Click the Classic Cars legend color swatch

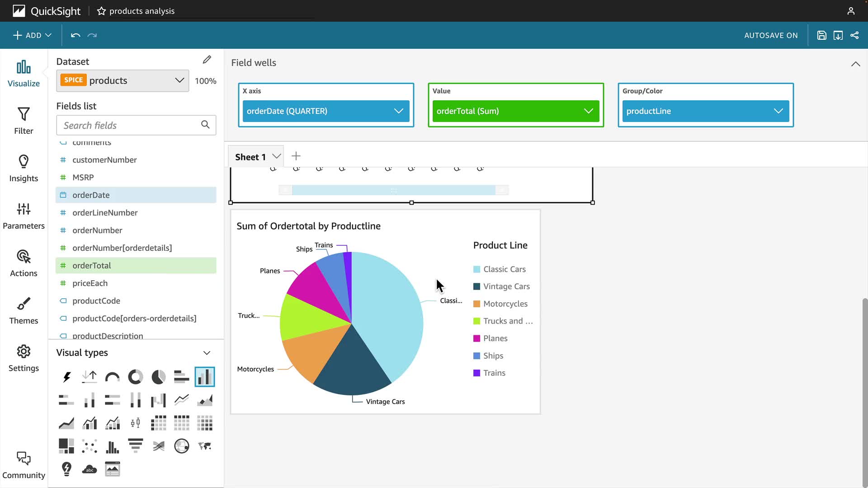476,269
